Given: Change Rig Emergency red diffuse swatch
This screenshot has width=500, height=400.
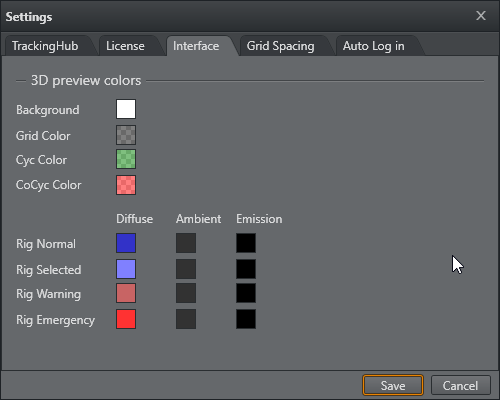Looking at the screenshot, I should [x=126, y=319].
